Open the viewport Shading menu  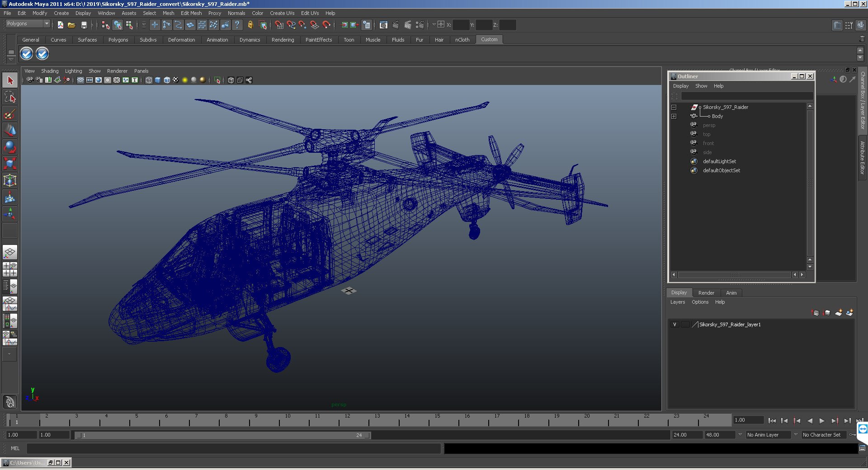tap(50, 71)
